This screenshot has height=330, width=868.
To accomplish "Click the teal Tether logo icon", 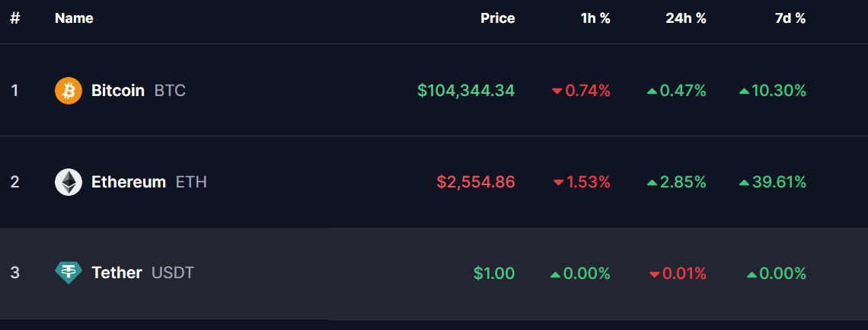I will click(x=69, y=273).
